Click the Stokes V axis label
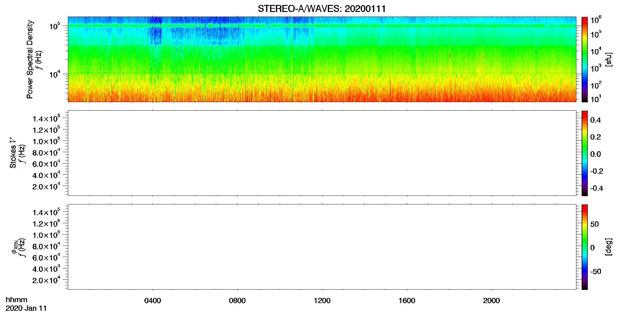644x332 pixels. pyautogui.click(x=13, y=153)
